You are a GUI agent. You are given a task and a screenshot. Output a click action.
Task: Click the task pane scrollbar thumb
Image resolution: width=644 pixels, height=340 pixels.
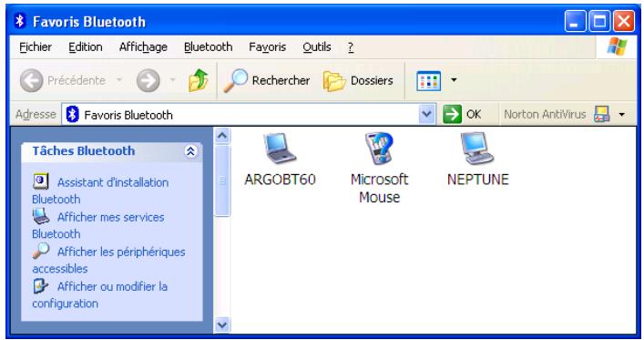(x=222, y=180)
